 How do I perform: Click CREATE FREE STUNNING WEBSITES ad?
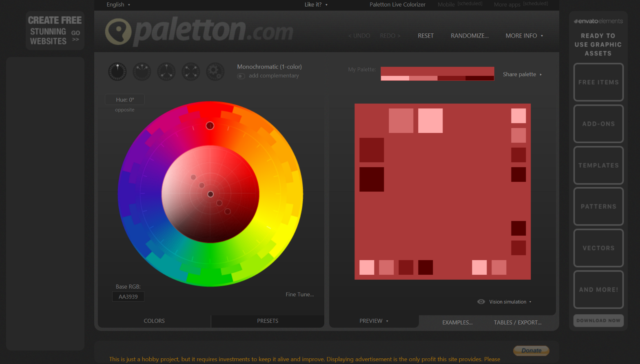coord(55,31)
